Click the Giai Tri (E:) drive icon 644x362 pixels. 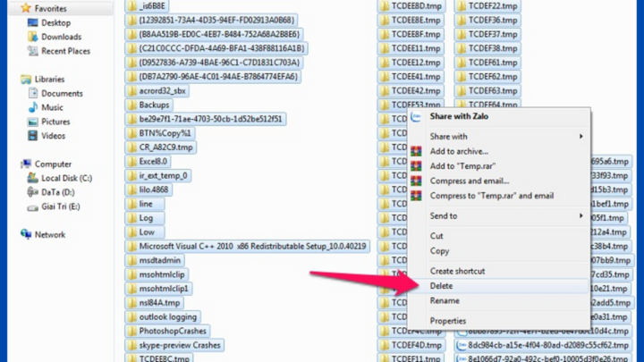[33, 206]
